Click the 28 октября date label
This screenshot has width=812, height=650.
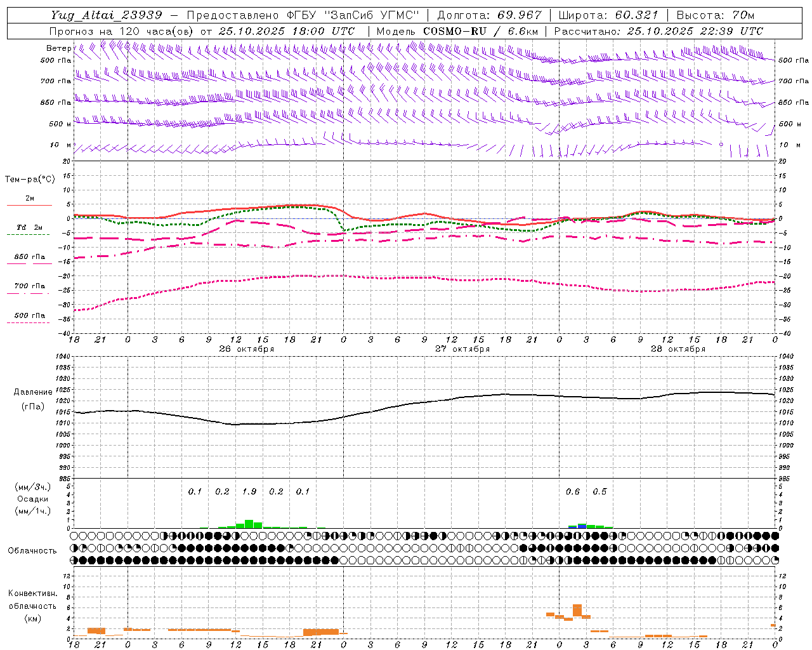click(678, 349)
